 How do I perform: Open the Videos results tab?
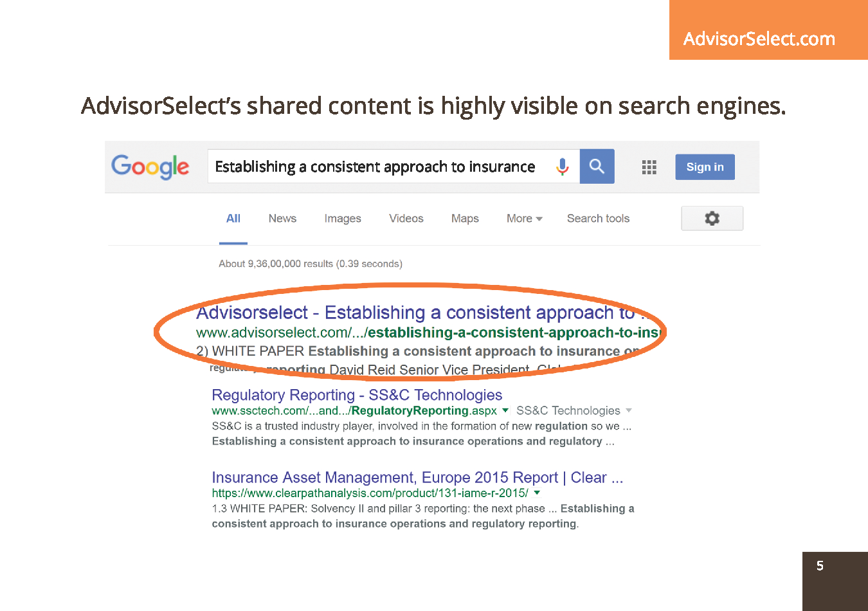coord(406,219)
